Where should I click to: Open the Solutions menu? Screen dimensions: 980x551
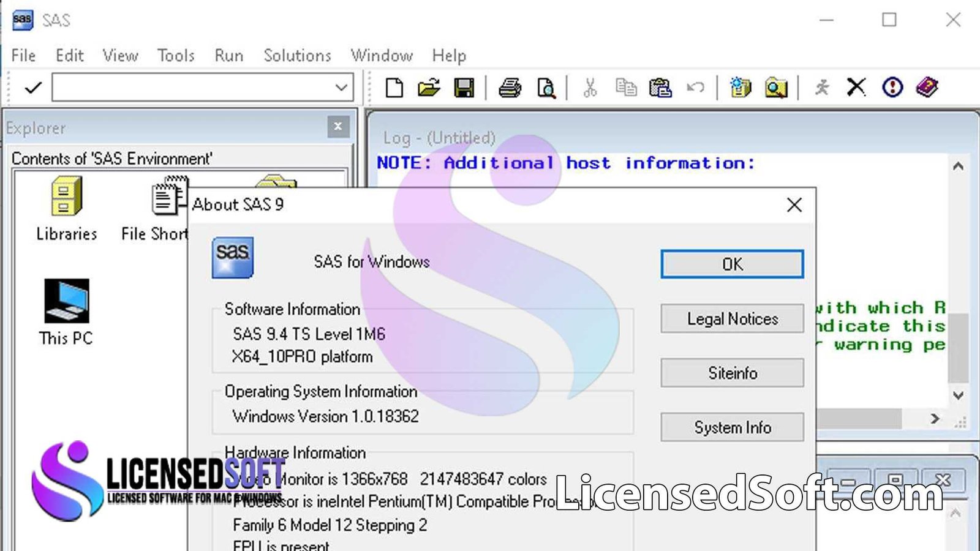(296, 55)
